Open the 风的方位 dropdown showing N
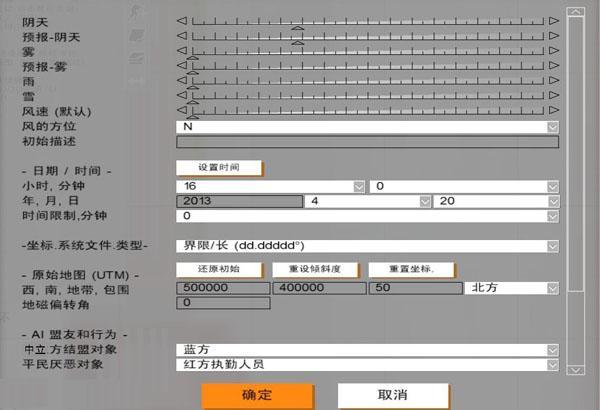This screenshot has height=410, width=600. click(x=367, y=127)
